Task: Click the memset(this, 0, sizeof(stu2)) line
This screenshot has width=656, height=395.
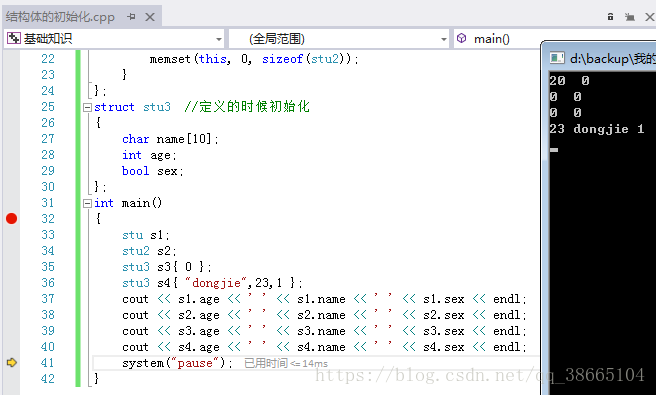Action: tap(254, 59)
